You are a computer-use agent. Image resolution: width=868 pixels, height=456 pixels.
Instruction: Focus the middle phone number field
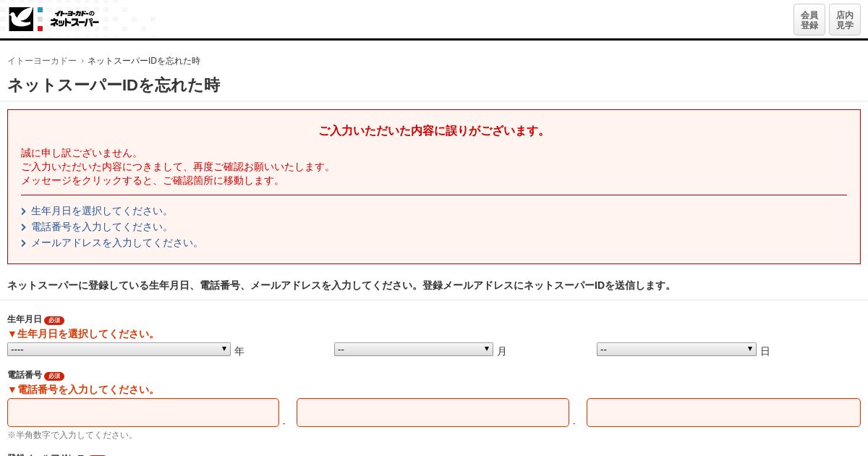[433, 413]
